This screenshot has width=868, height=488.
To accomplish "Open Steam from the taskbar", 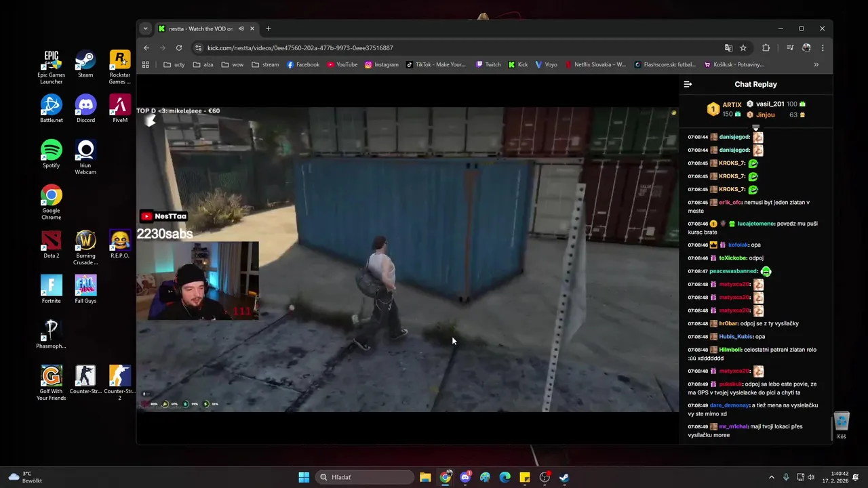I will pos(564,477).
